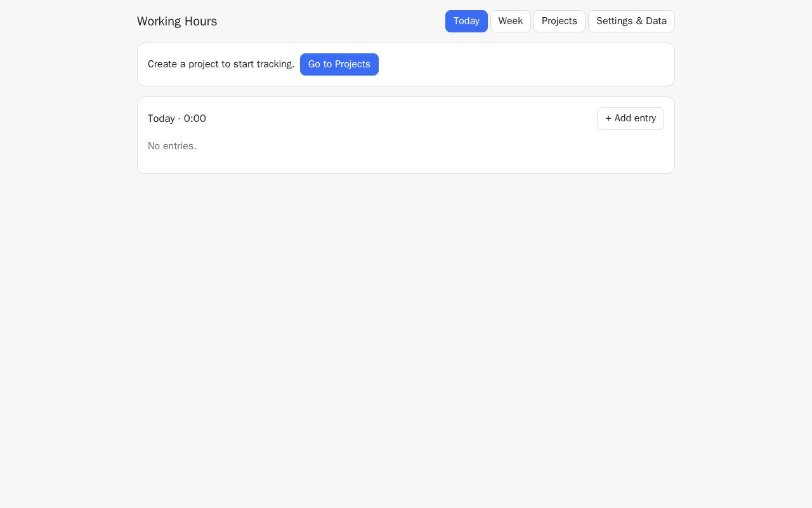This screenshot has width=812, height=508.
Task: Click the + Add entry button
Action: pyautogui.click(x=631, y=118)
